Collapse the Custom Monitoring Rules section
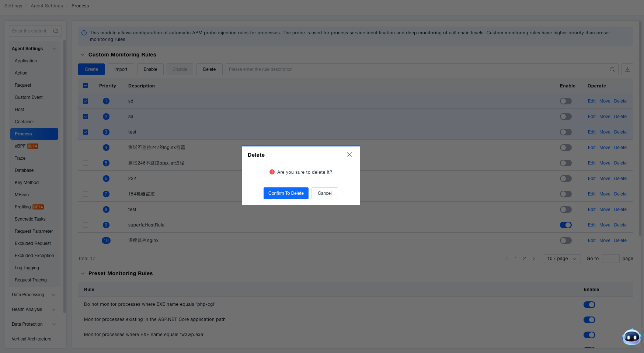The width and height of the screenshot is (644, 353). click(x=83, y=55)
